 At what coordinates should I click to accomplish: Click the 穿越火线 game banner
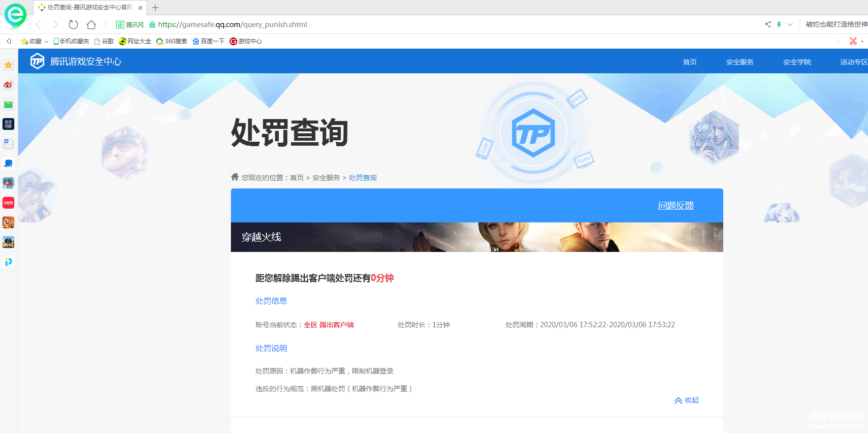click(x=477, y=237)
